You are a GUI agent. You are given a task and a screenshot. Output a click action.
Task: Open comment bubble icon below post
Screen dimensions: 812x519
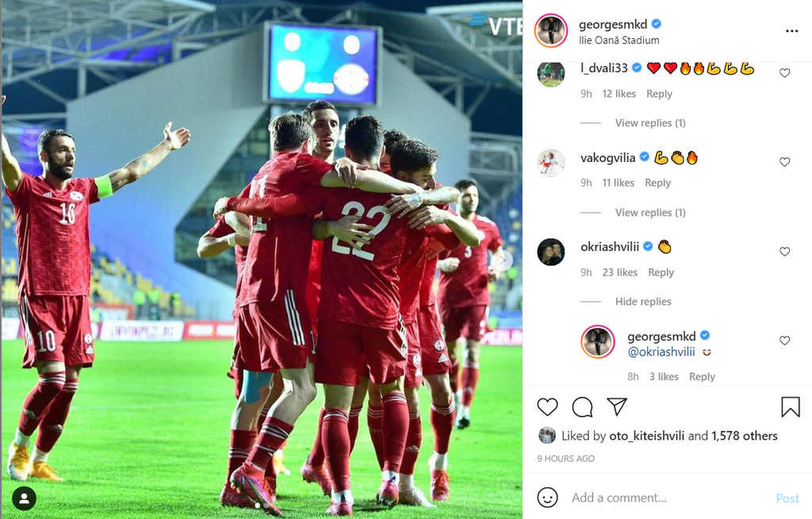(x=582, y=407)
